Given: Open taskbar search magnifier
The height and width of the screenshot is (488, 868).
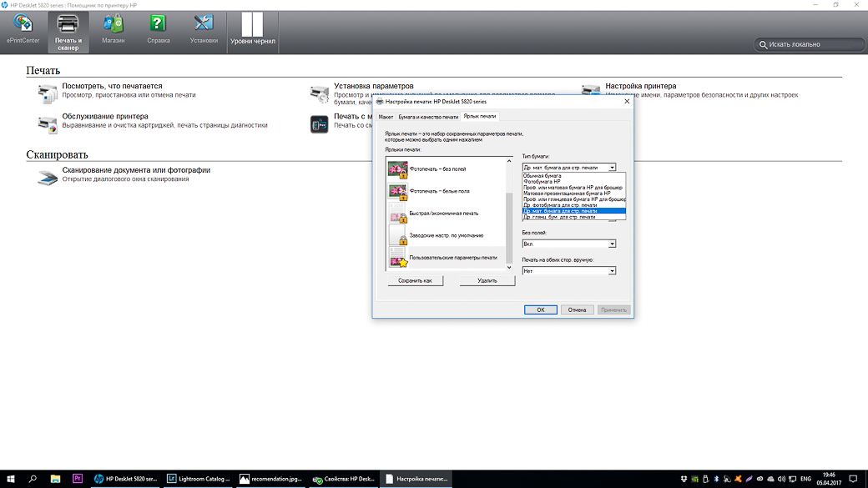Looking at the screenshot, I should pyautogui.click(x=33, y=479).
